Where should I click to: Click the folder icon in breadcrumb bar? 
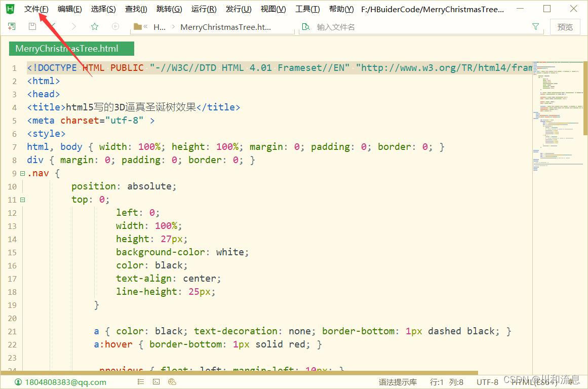point(138,27)
